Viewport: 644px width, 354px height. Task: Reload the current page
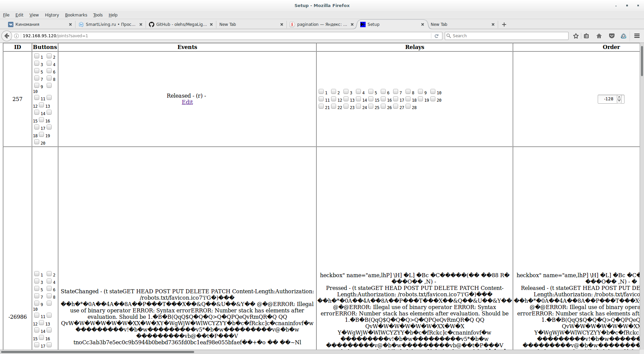[x=436, y=36]
